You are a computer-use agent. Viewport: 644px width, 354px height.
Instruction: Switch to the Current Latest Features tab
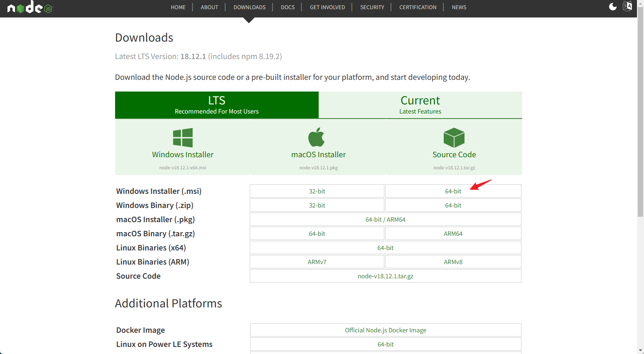click(420, 105)
